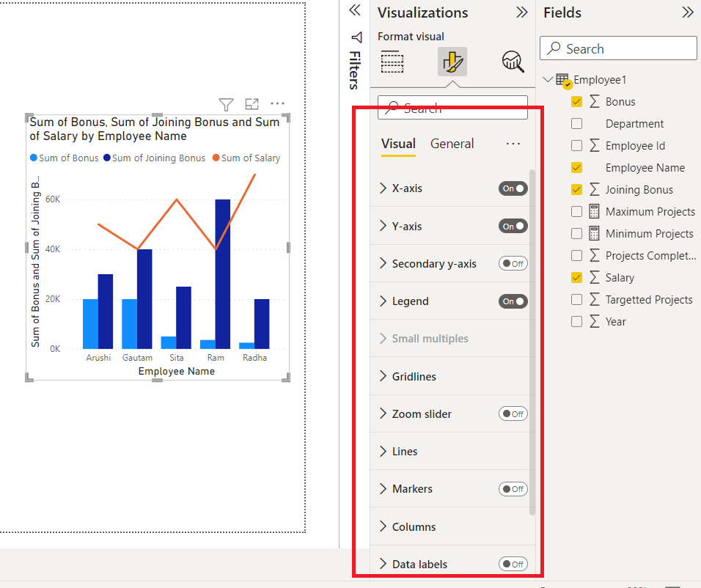Open the filter funnel icon above the chart
The width and height of the screenshot is (701, 588).
226,105
